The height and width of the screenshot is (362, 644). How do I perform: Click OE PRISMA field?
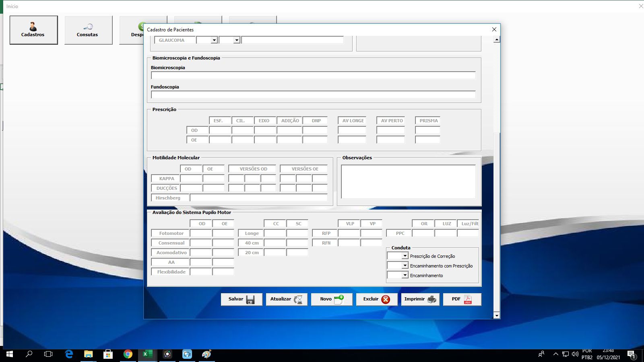click(x=427, y=140)
